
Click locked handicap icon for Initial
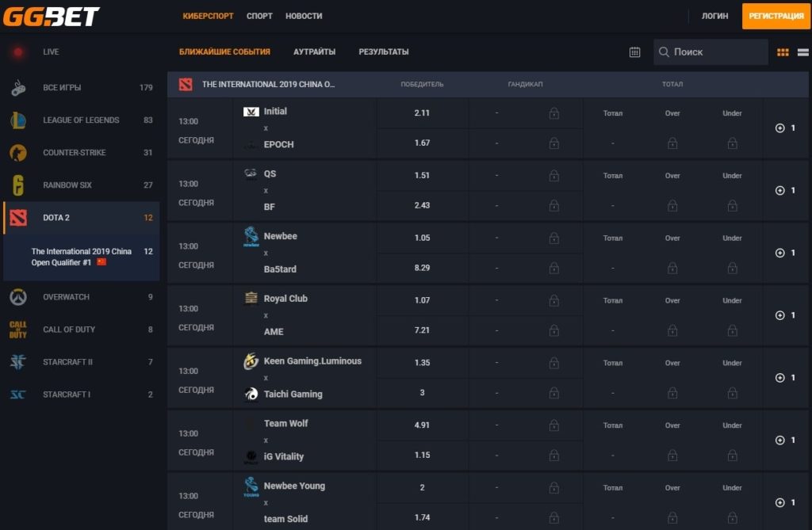[553, 112]
